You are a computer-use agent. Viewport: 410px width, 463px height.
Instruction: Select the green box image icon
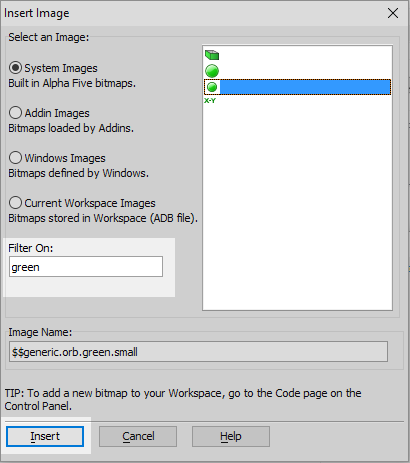point(212,55)
